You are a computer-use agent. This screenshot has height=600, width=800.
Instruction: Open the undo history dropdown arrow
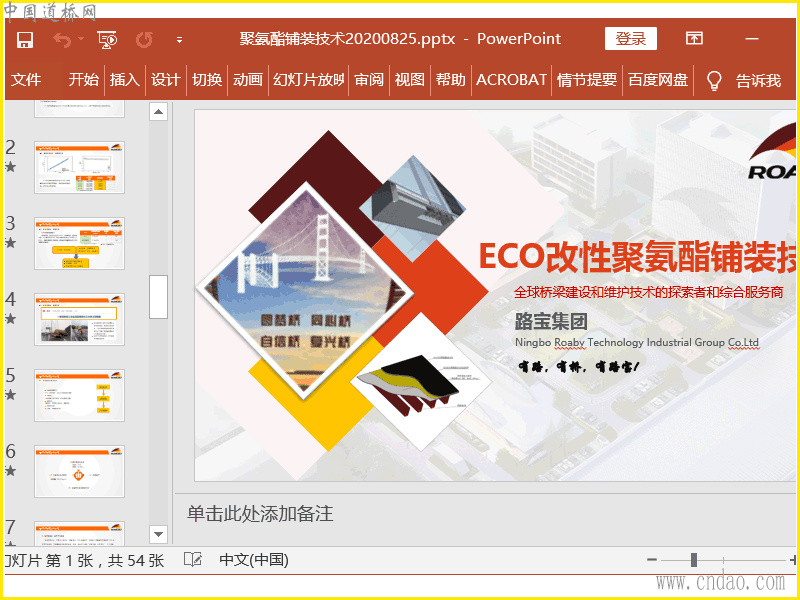coord(81,39)
